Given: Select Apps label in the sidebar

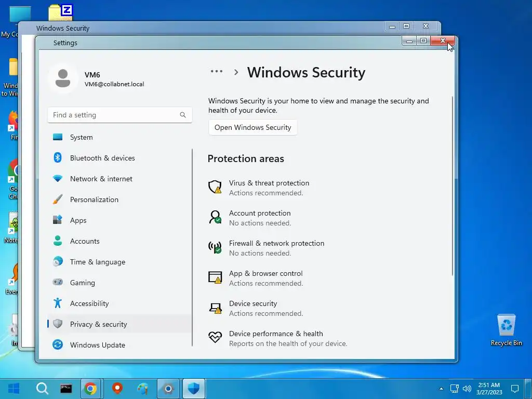Looking at the screenshot, I should coord(78,220).
